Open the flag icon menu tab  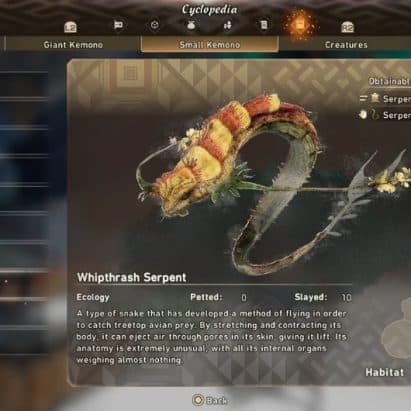118,25
